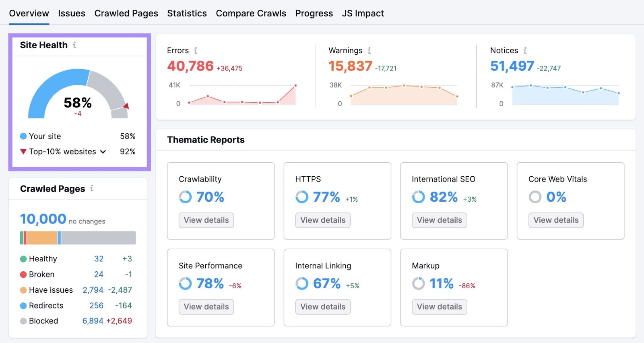This screenshot has height=343, width=644.
Task: Click the Errors info icon
Action: pos(196,51)
